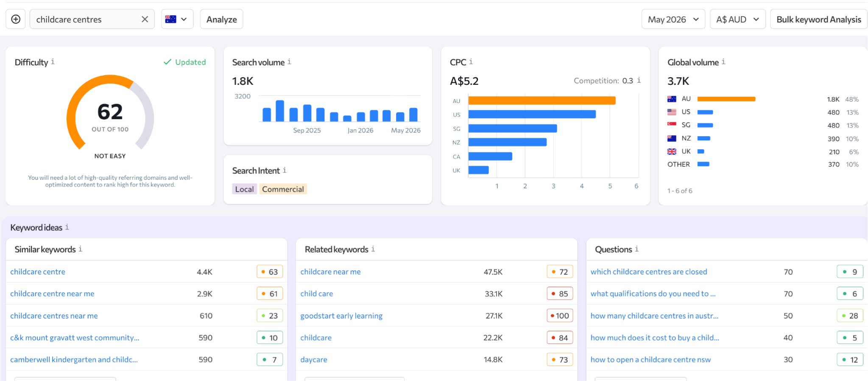Click the Global volume info icon
Screen dimensions: 868x381
[723, 62]
